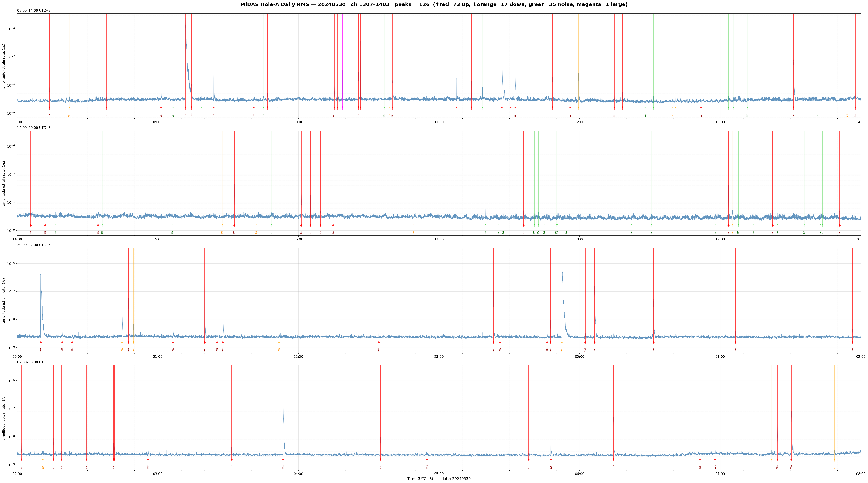Click the magenta large-peak arrow marker 015
This screenshot has width=868, height=483.
(342, 108)
